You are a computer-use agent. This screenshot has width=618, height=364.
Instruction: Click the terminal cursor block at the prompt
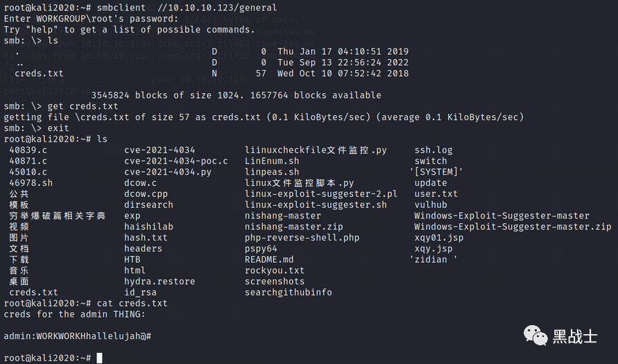[x=99, y=358]
